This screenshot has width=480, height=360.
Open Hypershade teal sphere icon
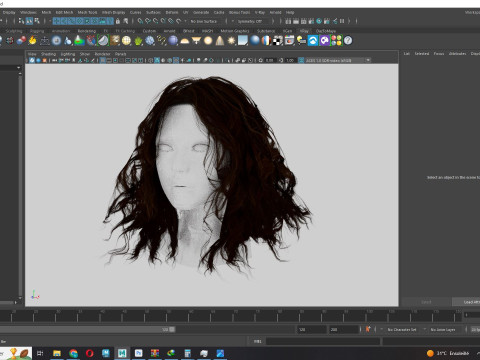coord(319,21)
